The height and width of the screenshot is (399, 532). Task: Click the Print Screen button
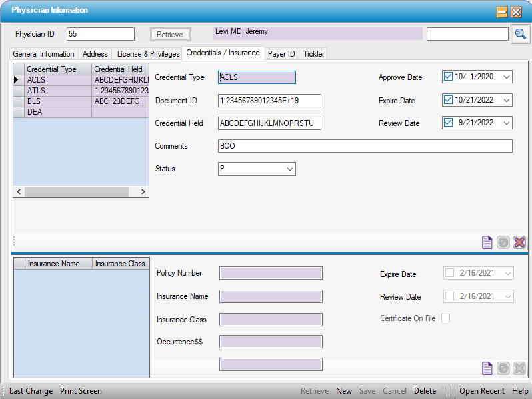[81, 391]
